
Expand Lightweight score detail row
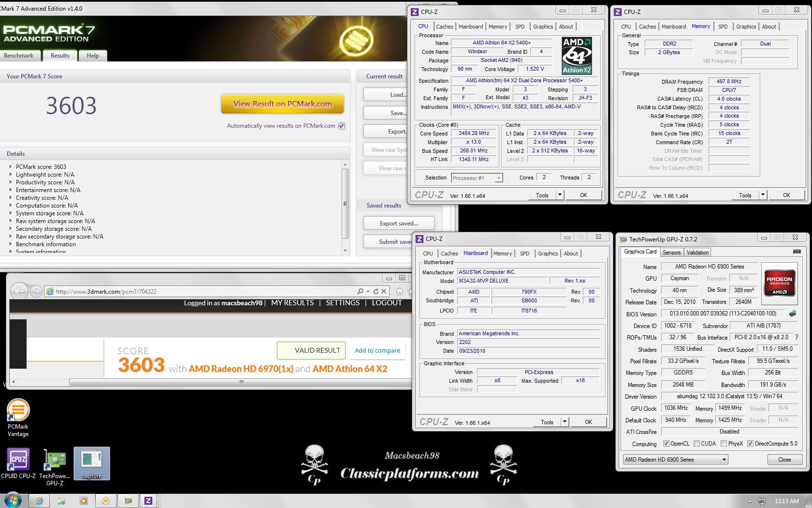tap(11, 174)
